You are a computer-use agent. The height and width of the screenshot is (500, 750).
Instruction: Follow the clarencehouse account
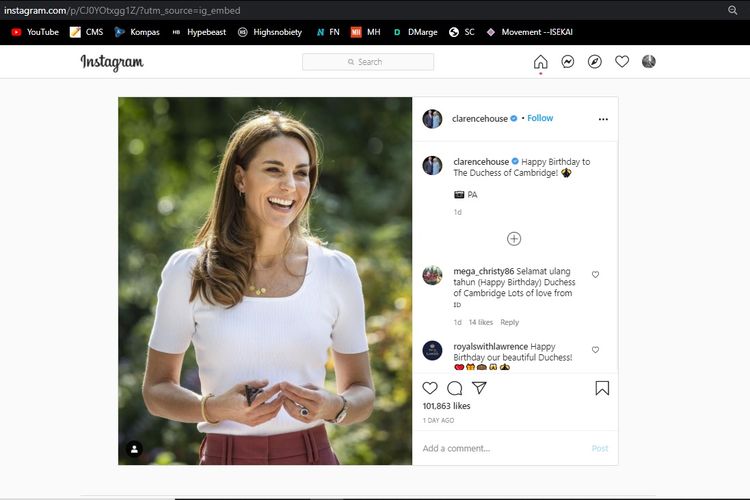tap(540, 118)
